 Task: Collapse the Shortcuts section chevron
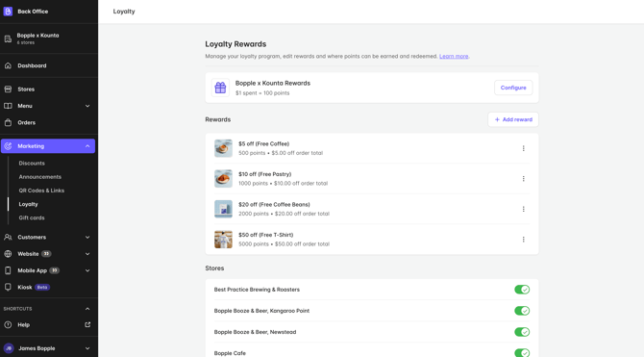(x=87, y=309)
